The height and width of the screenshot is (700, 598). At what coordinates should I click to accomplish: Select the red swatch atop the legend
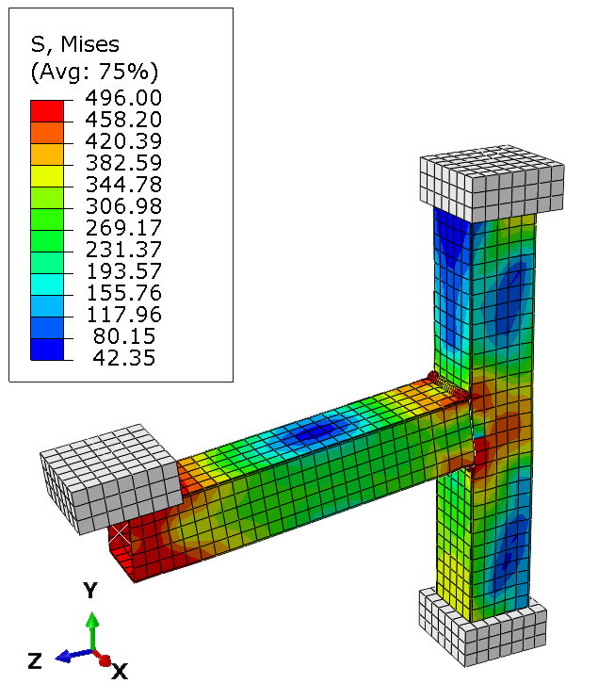47,108
